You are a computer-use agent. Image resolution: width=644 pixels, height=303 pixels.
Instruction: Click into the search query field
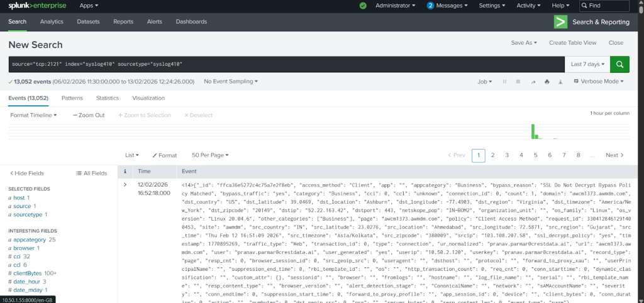[x=286, y=65]
